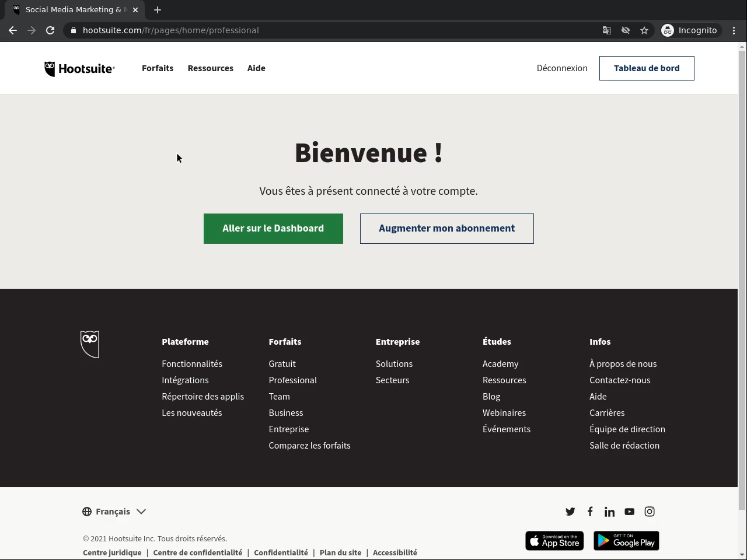
Task: Click the crossed-out eye icon in address bar
Action: 626,30
